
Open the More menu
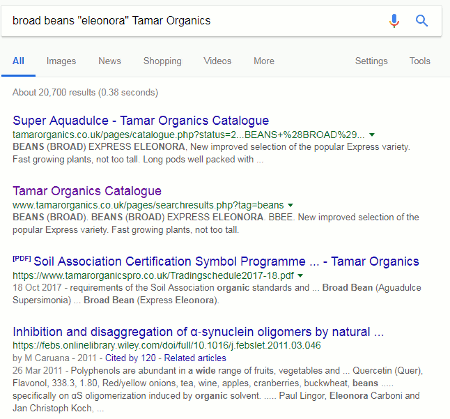point(264,61)
